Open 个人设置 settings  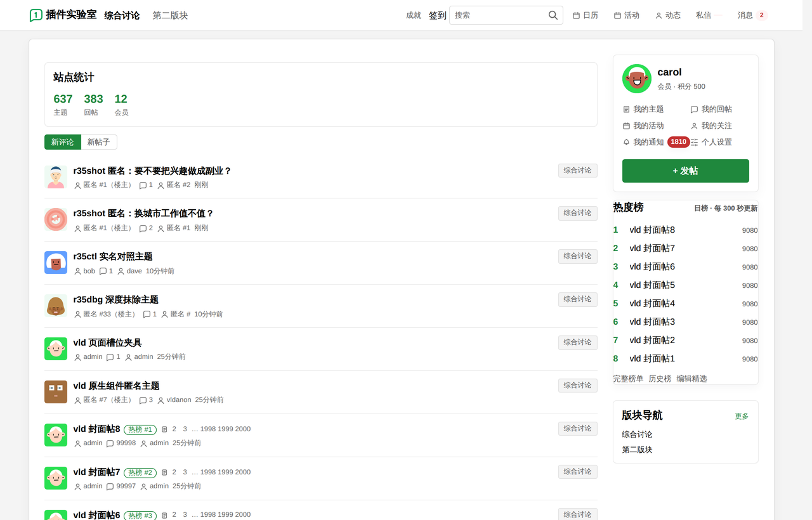click(x=711, y=142)
